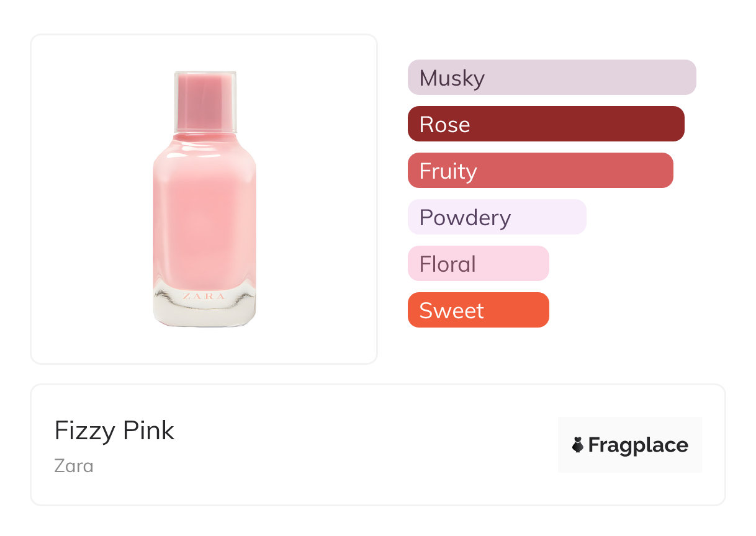
Task: Click the orange Sweet accord bar
Action: 478,310
